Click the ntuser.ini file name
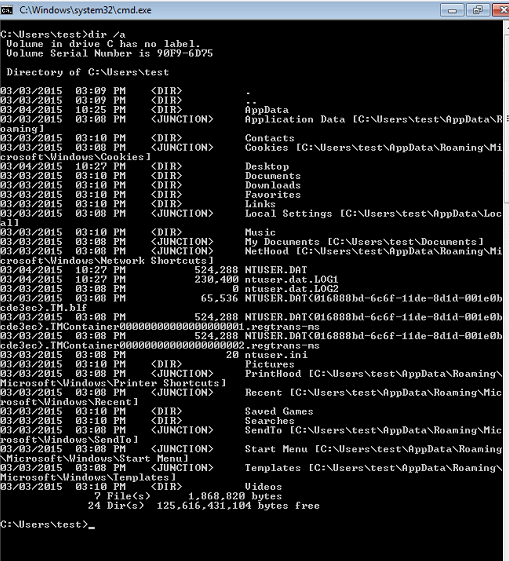Viewport: 509px width, 561px height. (276, 355)
